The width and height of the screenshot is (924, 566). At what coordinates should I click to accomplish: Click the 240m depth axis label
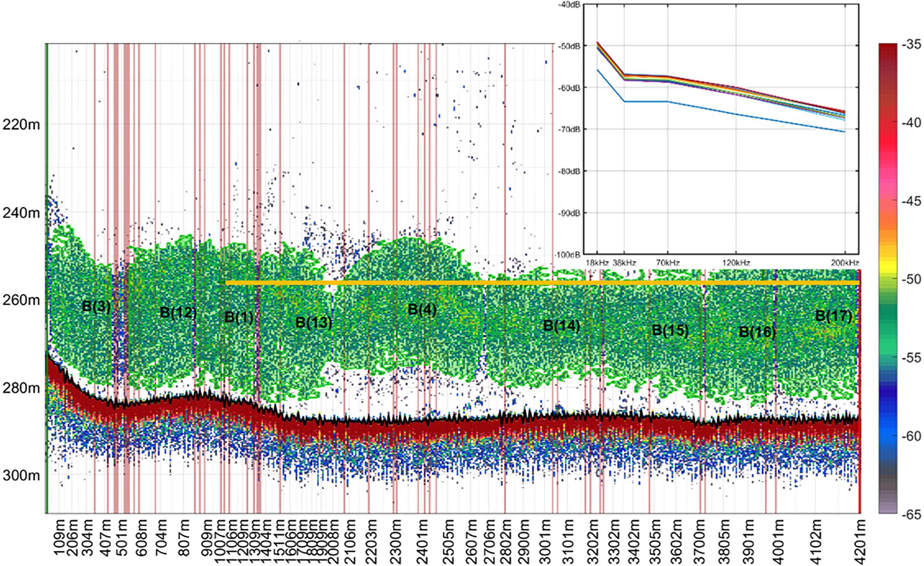coord(21,213)
